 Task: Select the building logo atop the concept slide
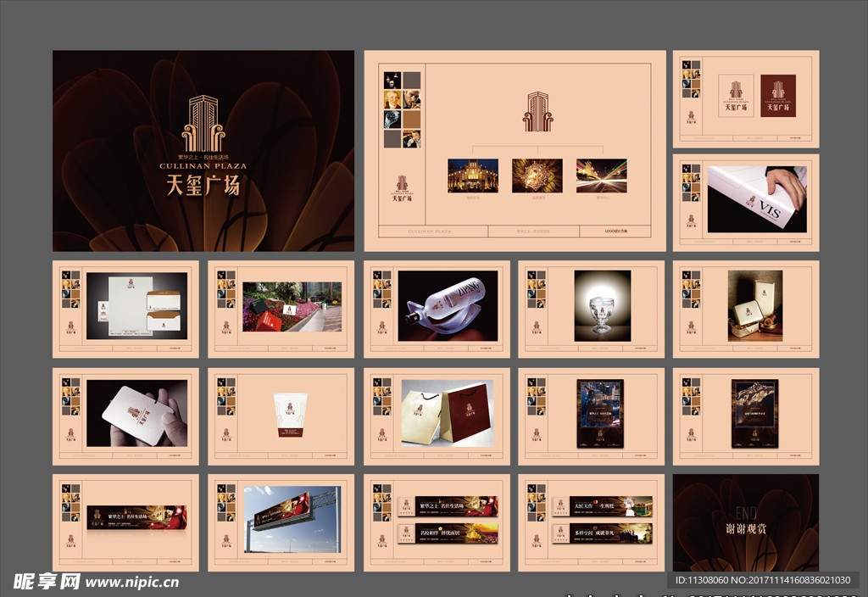pyautogui.click(x=537, y=112)
